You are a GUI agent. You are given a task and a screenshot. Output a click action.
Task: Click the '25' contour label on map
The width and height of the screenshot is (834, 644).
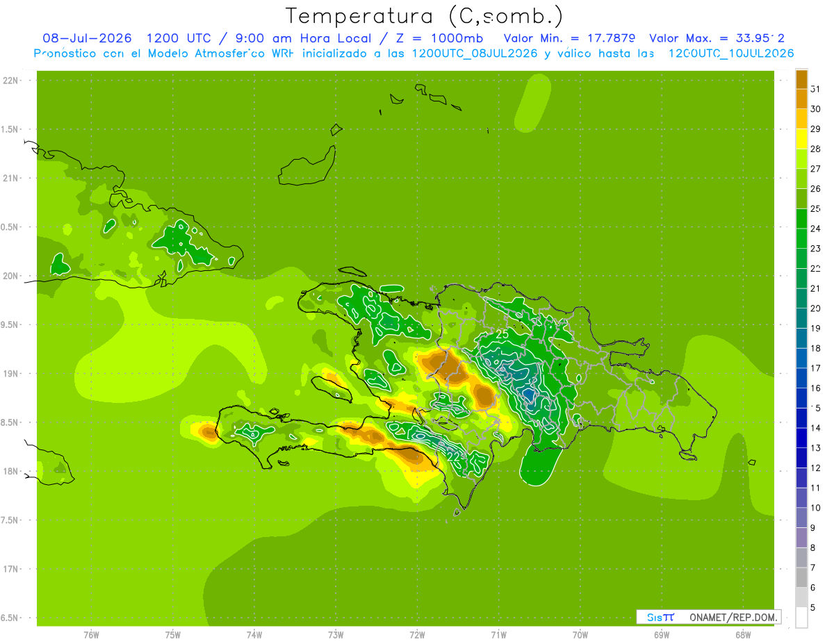coord(502,336)
